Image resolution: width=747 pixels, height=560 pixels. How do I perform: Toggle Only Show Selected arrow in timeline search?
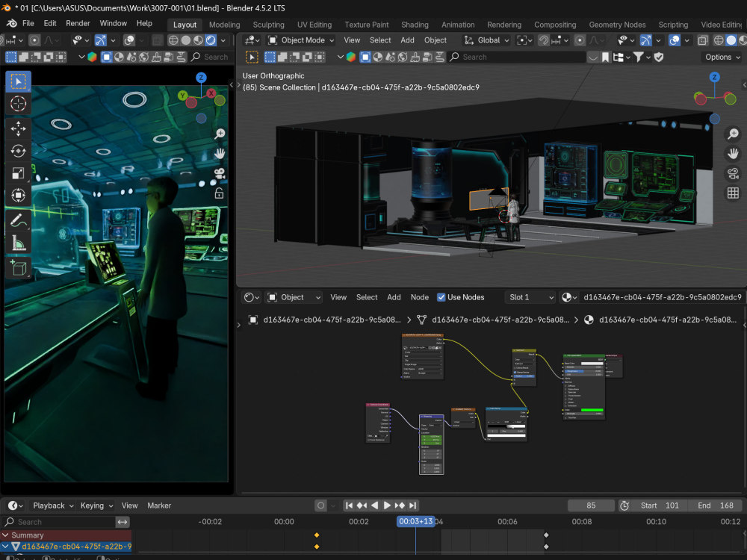[x=123, y=522]
